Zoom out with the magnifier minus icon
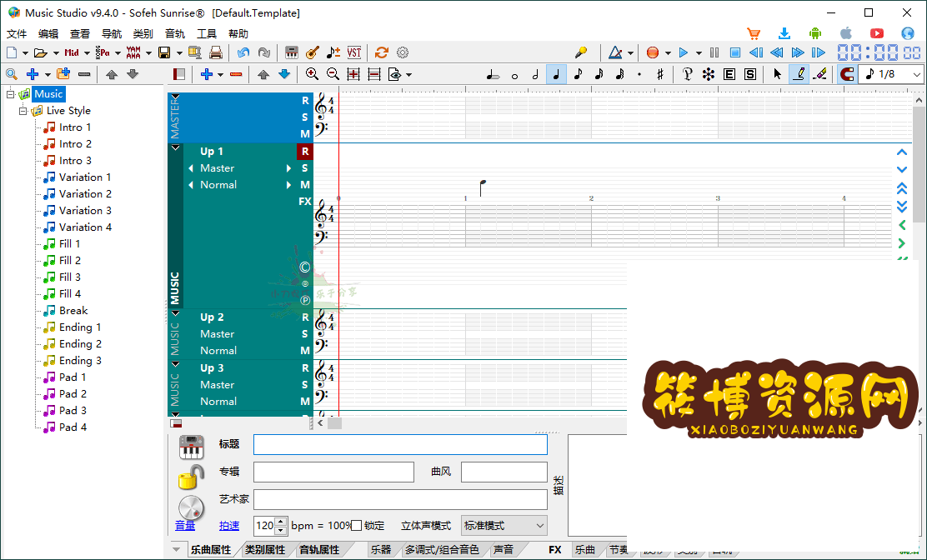Viewport: 927px width, 560px height. [333, 74]
